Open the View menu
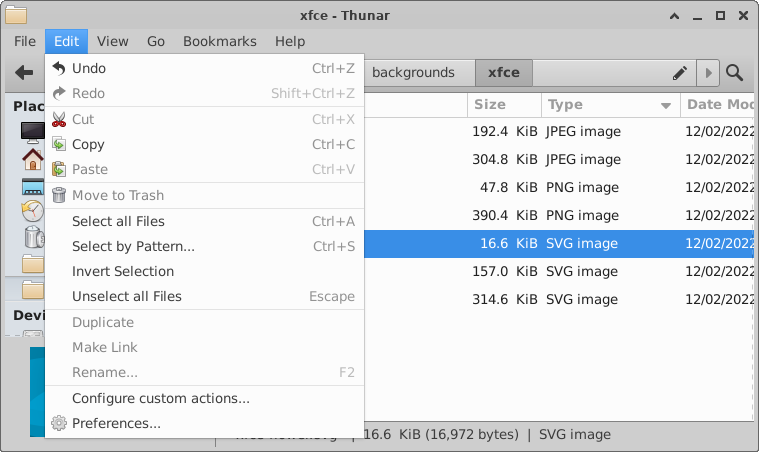Image resolution: width=759 pixels, height=452 pixels. [x=112, y=42]
